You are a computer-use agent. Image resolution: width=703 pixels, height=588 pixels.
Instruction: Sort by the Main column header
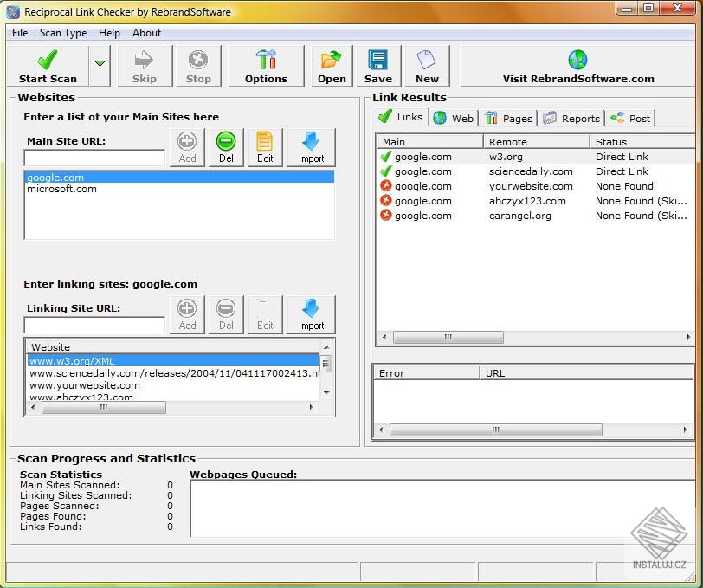(x=430, y=142)
